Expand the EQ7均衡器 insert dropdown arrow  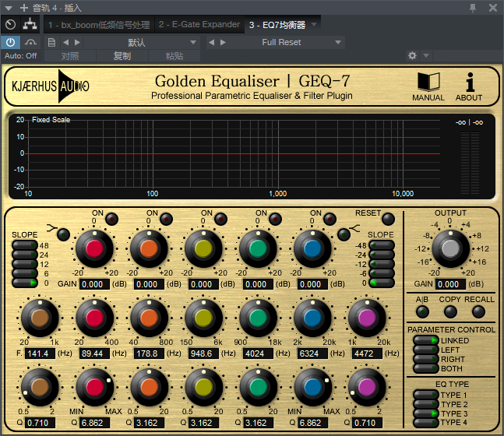[314, 24]
